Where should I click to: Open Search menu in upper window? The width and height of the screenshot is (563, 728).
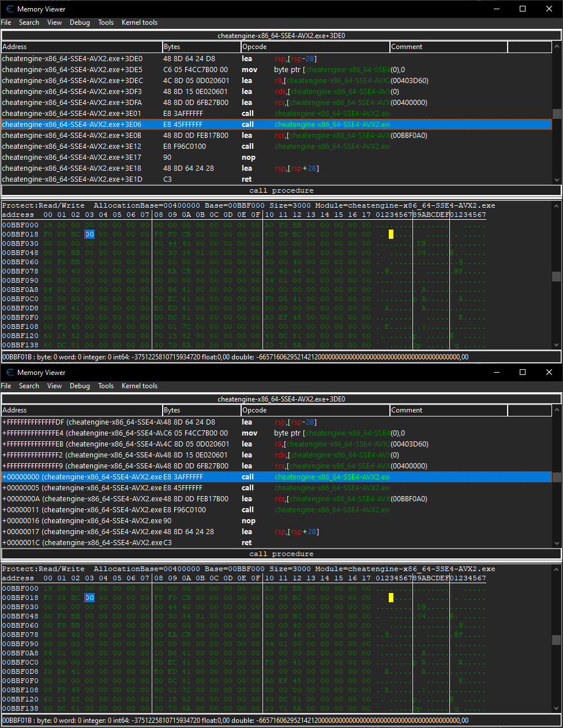coord(29,22)
